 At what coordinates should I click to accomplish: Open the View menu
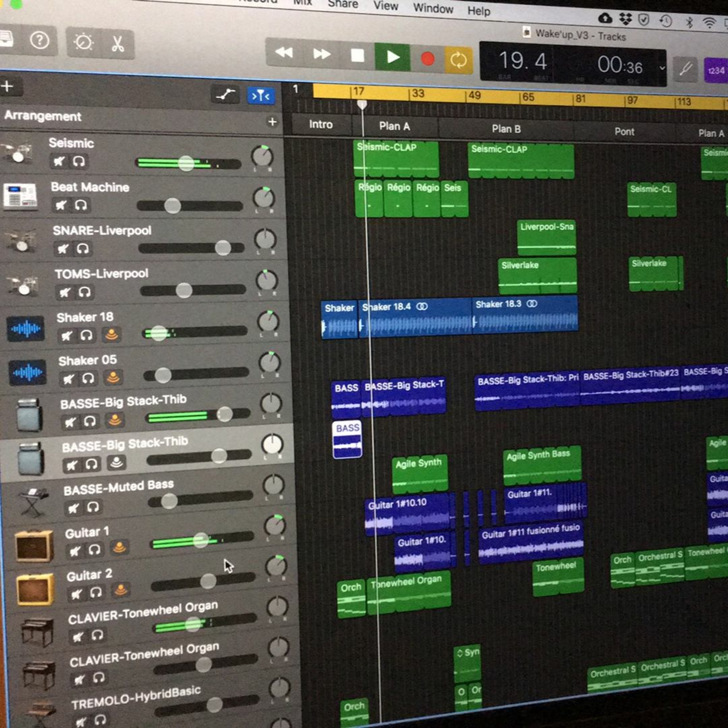click(386, 6)
